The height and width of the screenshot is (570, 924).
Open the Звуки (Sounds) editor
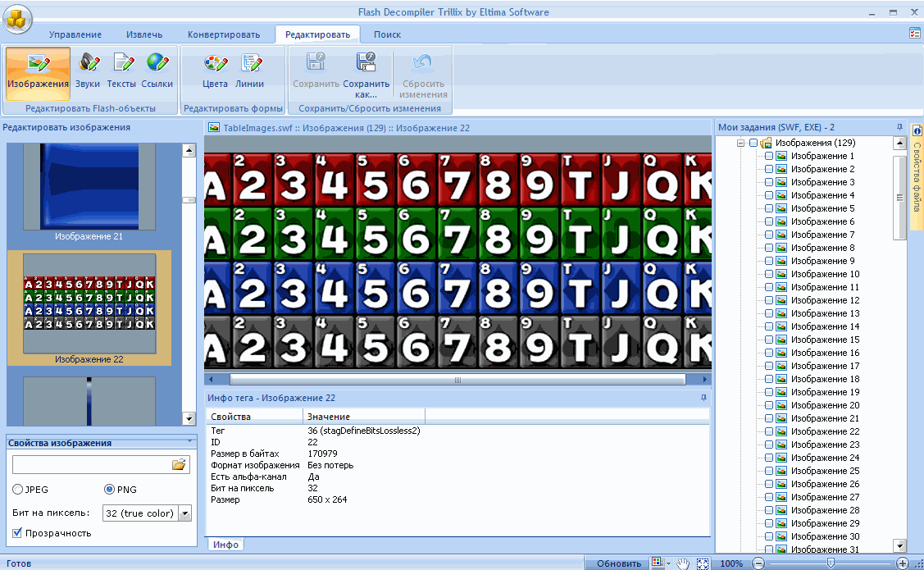(88, 71)
